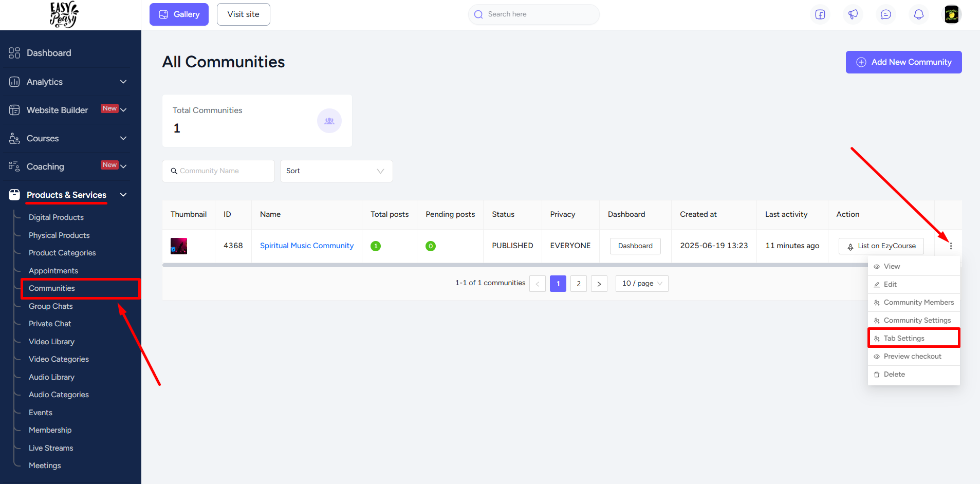The width and height of the screenshot is (980, 484).
Task: Open the three-dot action menu icon
Action: 951,246
